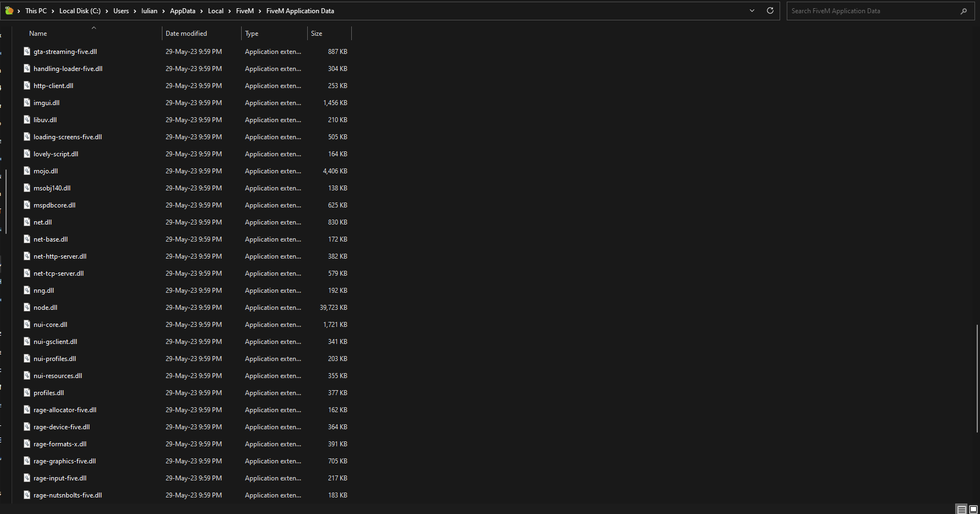Switch to large thumbnails view icon
The image size is (980, 514).
click(x=973, y=509)
